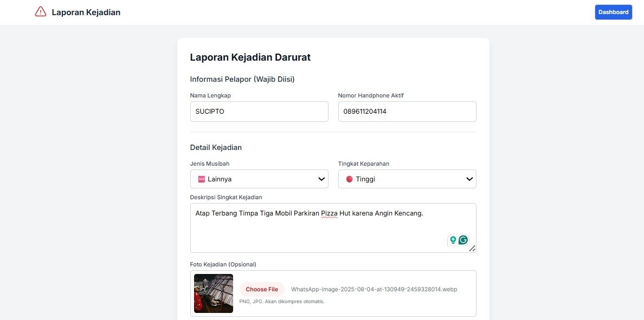Open the Tingkat Keparahan dropdown

tap(469, 179)
